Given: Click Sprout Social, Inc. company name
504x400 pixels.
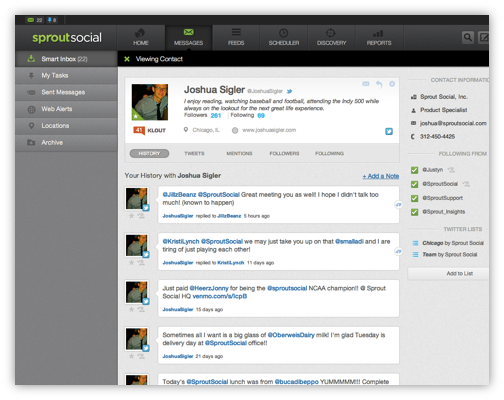Looking at the screenshot, I should pyautogui.click(x=444, y=97).
